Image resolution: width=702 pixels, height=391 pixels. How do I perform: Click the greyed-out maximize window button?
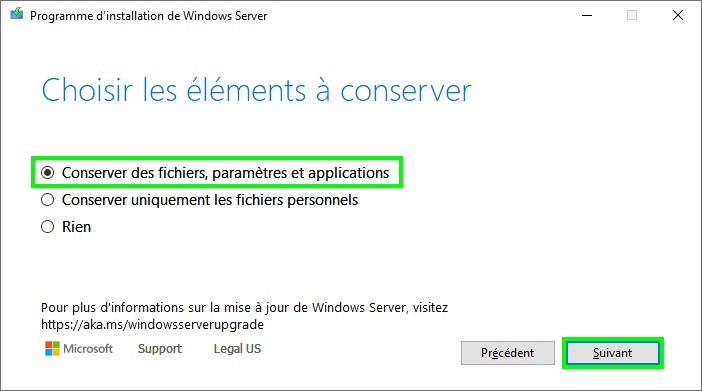[632, 16]
